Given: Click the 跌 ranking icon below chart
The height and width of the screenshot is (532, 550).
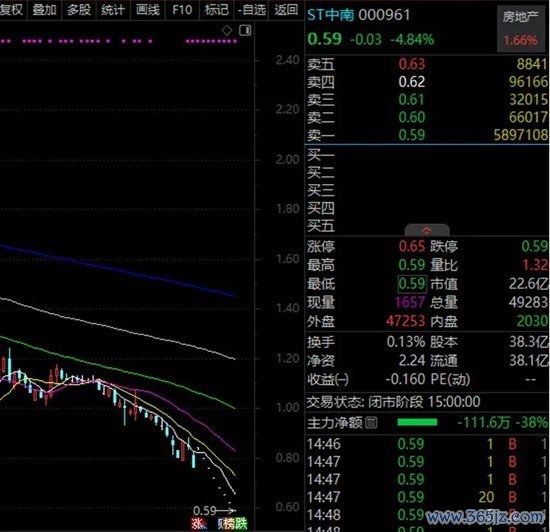Looking at the screenshot, I should pos(241,524).
